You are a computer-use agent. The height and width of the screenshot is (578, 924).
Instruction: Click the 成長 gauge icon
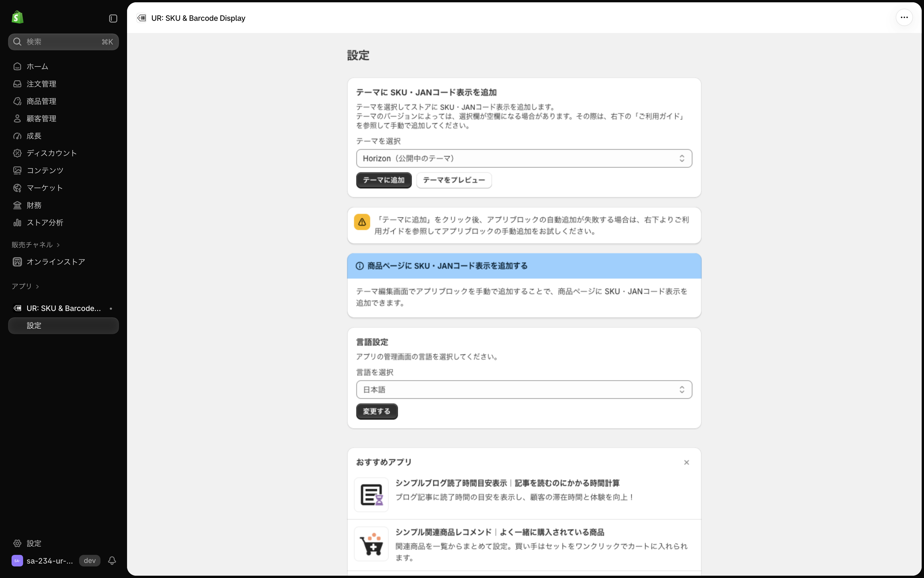17,136
